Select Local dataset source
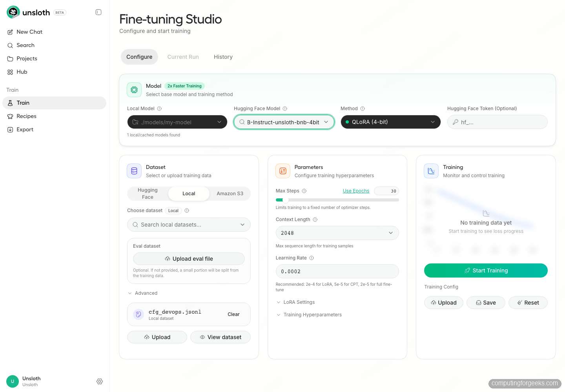The width and height of the screenshot is (565, 392). (189, 194)
